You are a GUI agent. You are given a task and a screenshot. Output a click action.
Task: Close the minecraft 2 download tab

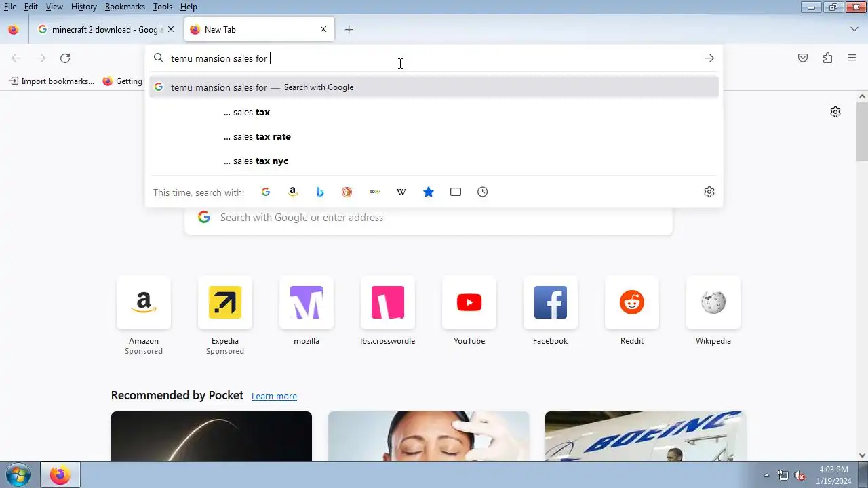tap(171, 29)
